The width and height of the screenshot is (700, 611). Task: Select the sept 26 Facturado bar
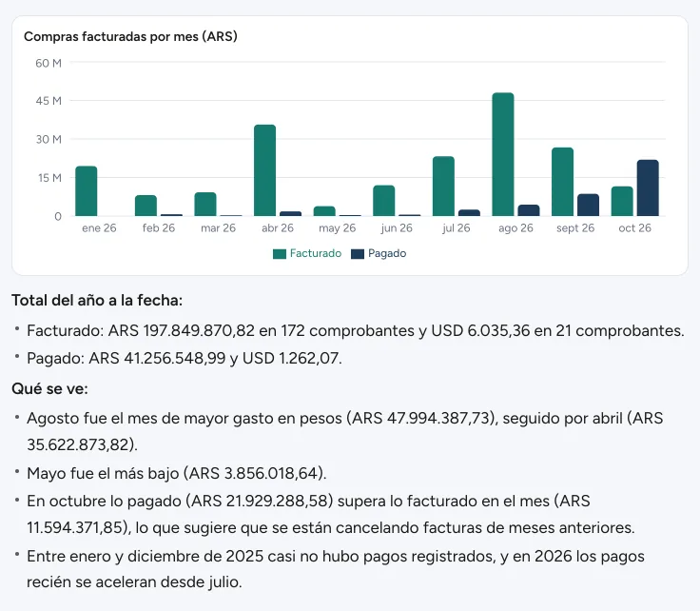tap(562, 182)
